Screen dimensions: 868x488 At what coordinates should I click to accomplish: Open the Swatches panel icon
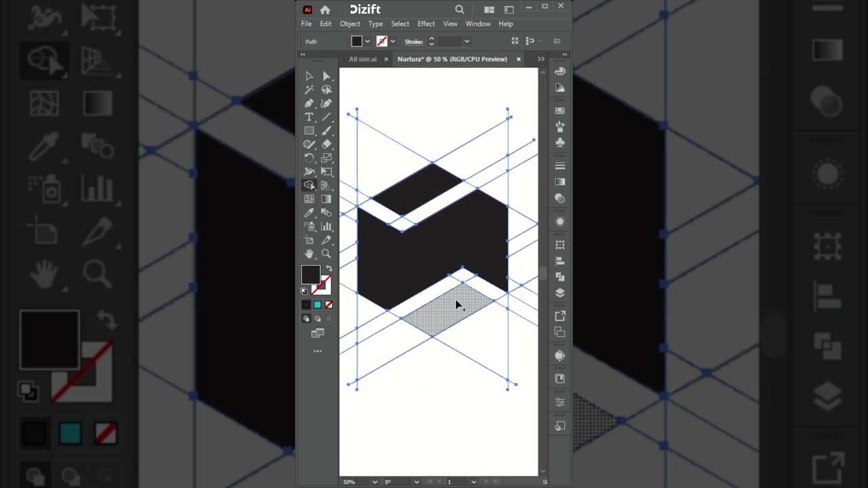tap(560, 110)
